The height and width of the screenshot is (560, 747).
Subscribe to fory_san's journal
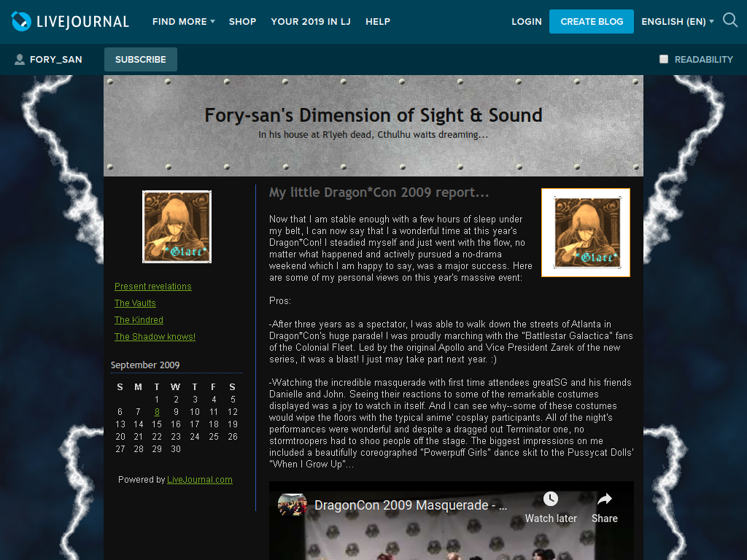(x=141, y=60)
